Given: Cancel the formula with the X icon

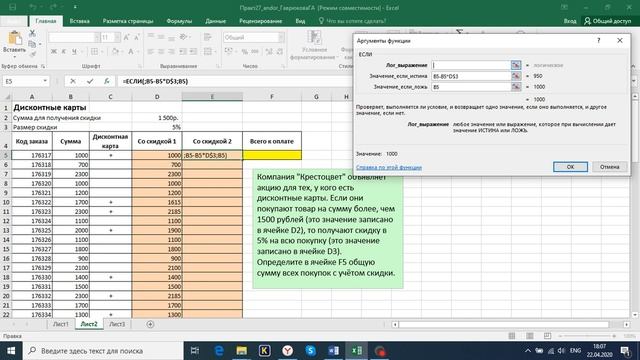Looking at the screenshot, I should pos(73,81).
